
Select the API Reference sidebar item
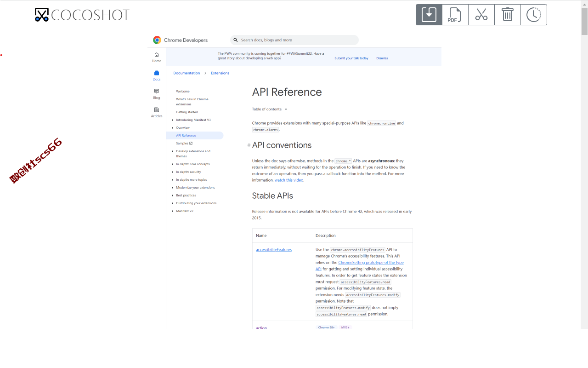pos(195,136)
